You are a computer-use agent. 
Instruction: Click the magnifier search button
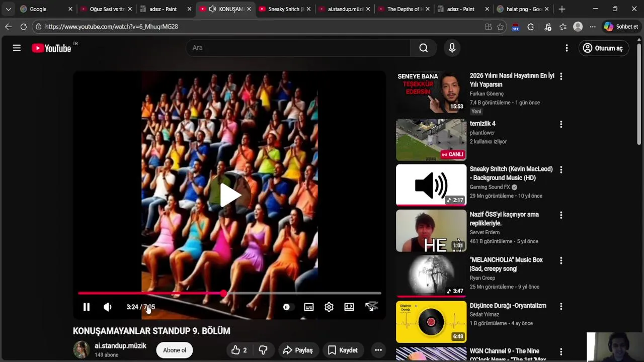point(424,48)
